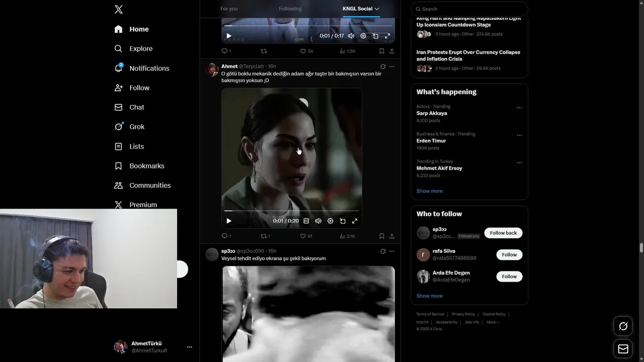This screenshot has height=362, width=644.
Task: Open more options for Sarp Akkaya trend
Action: coord(519,108)
